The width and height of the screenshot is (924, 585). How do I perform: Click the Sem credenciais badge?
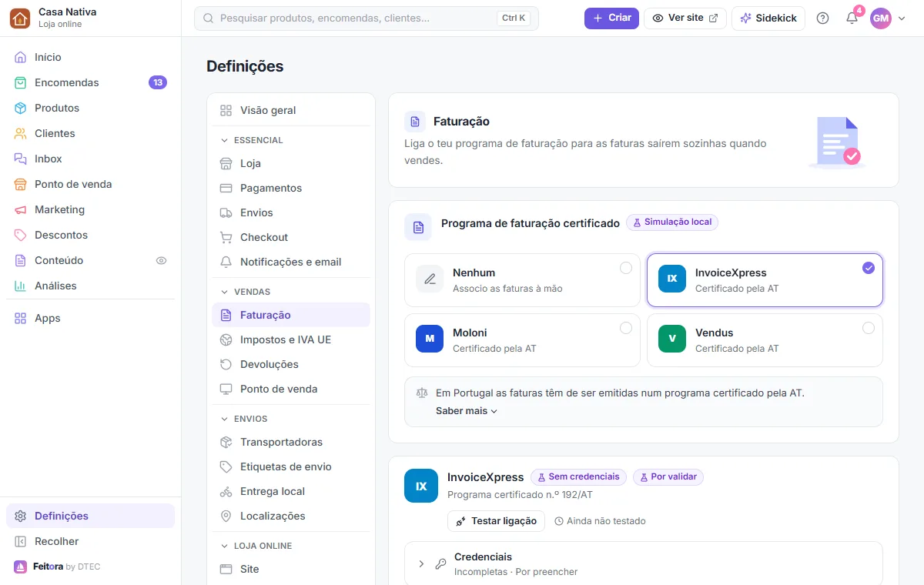pos(578,476)
